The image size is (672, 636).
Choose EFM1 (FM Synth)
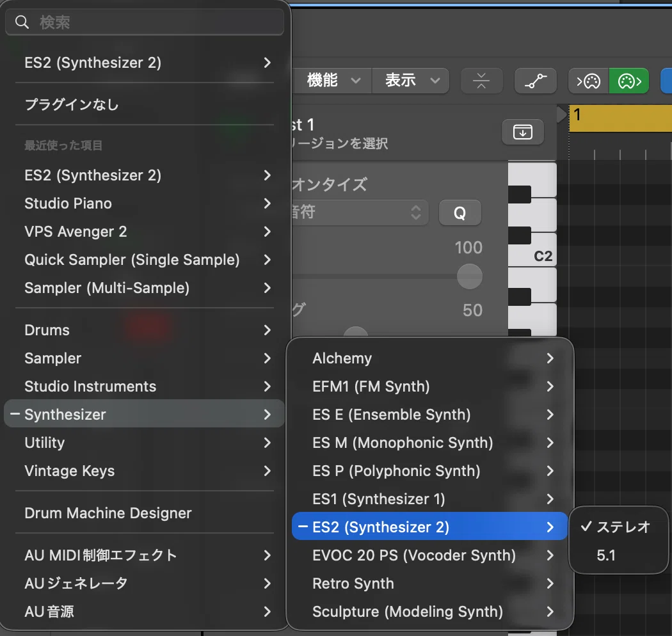(x=430, y=386)
